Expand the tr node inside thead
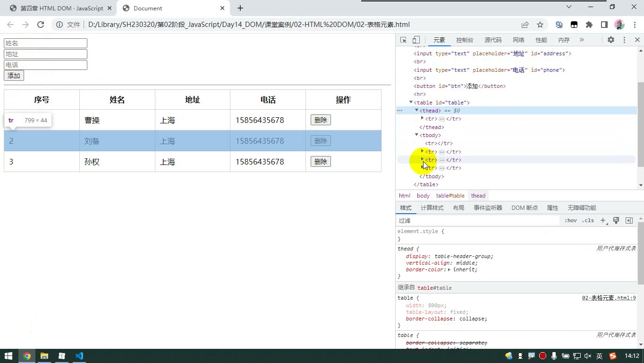644x363 pixels. tap(422, 118)
